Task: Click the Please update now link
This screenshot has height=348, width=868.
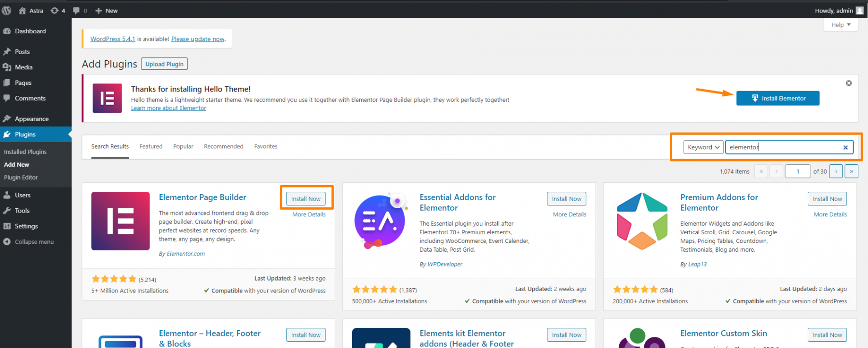Action: (x=198, y=39)
